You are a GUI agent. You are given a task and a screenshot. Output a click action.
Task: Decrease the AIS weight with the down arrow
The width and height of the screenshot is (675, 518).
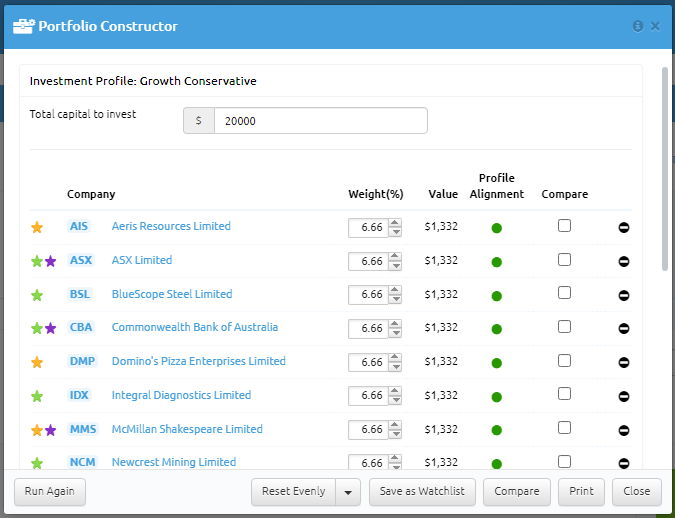395,232
